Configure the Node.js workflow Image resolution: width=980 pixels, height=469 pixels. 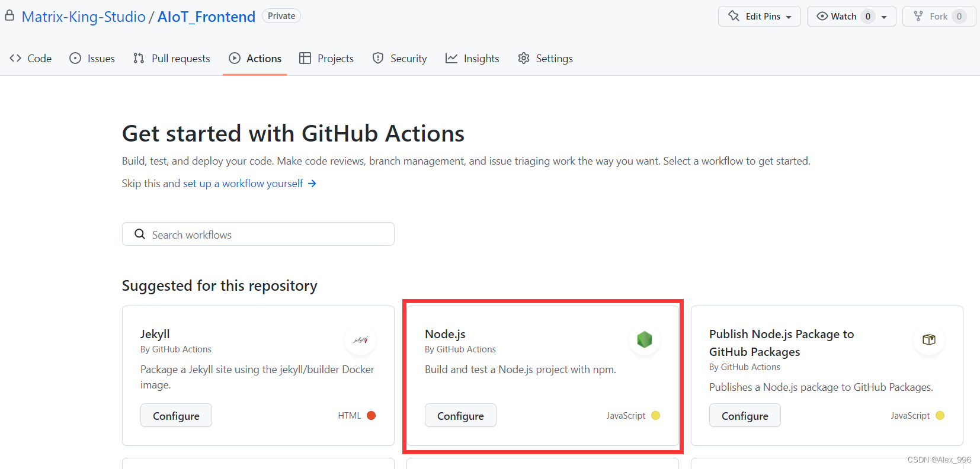[460, 416]
